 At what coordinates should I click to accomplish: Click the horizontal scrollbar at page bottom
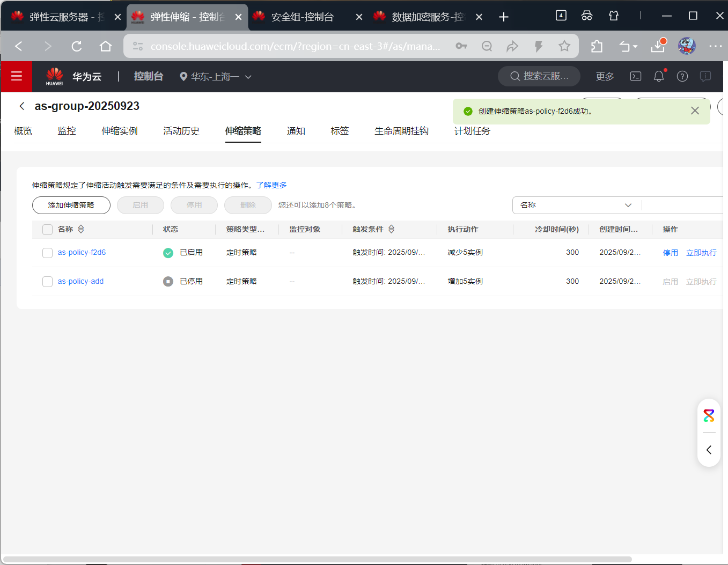point(317,559)
